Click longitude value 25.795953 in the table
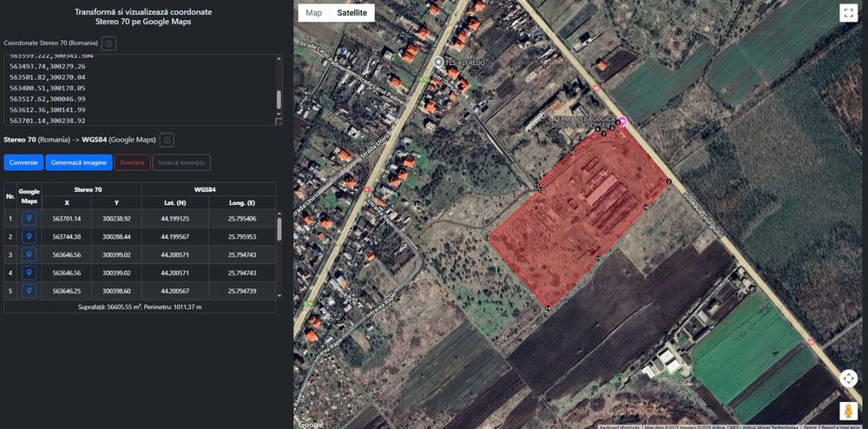This screenshot has height=429, width=868. click(242, 236)
